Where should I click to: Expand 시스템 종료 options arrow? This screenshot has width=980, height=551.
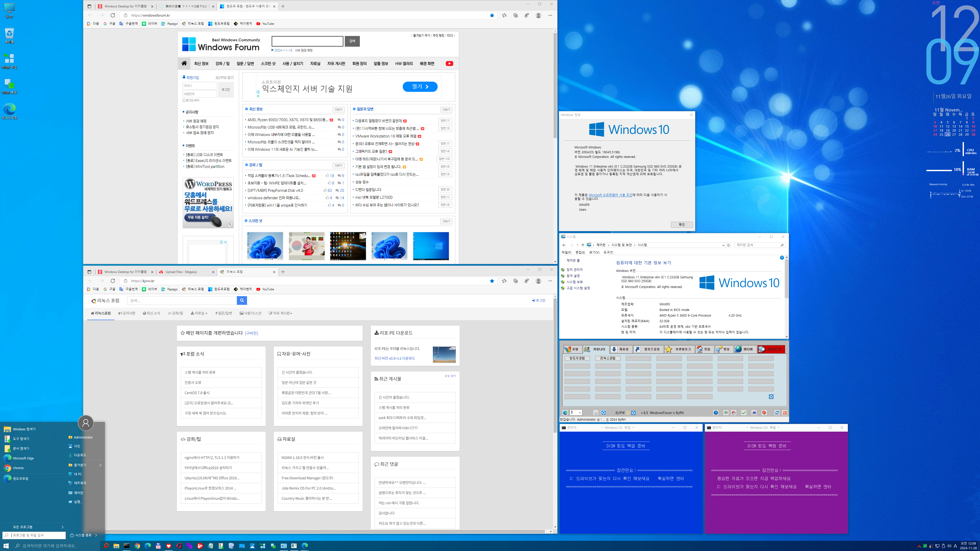coord(96,535)
